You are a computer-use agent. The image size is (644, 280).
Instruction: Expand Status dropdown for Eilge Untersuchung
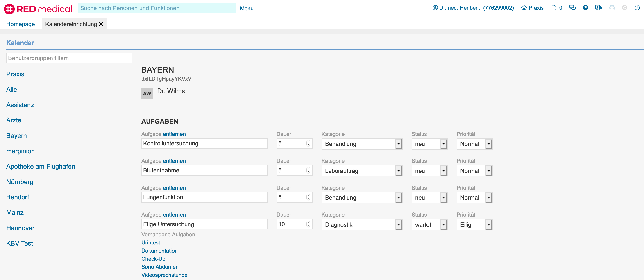coord(444,224)
